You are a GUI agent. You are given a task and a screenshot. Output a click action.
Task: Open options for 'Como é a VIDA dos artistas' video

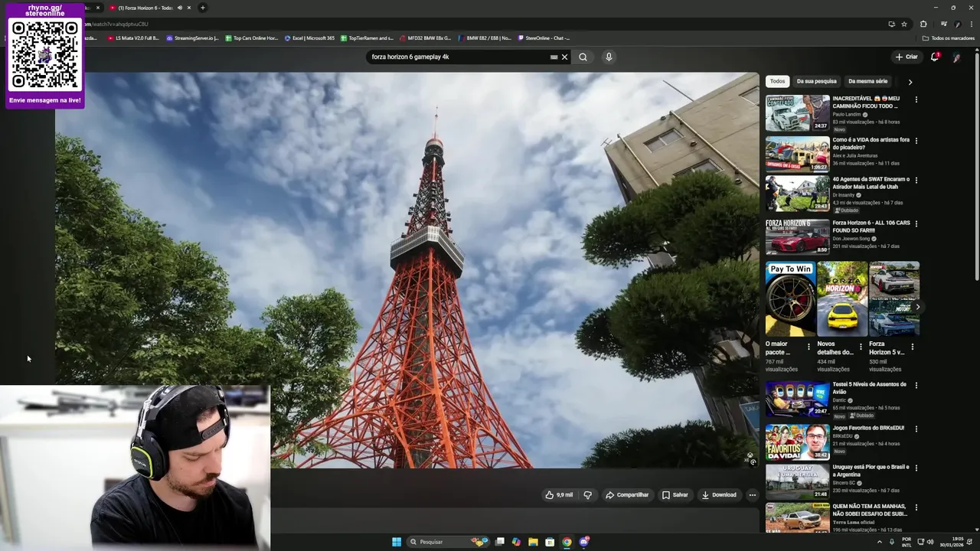tap(916, 141)
